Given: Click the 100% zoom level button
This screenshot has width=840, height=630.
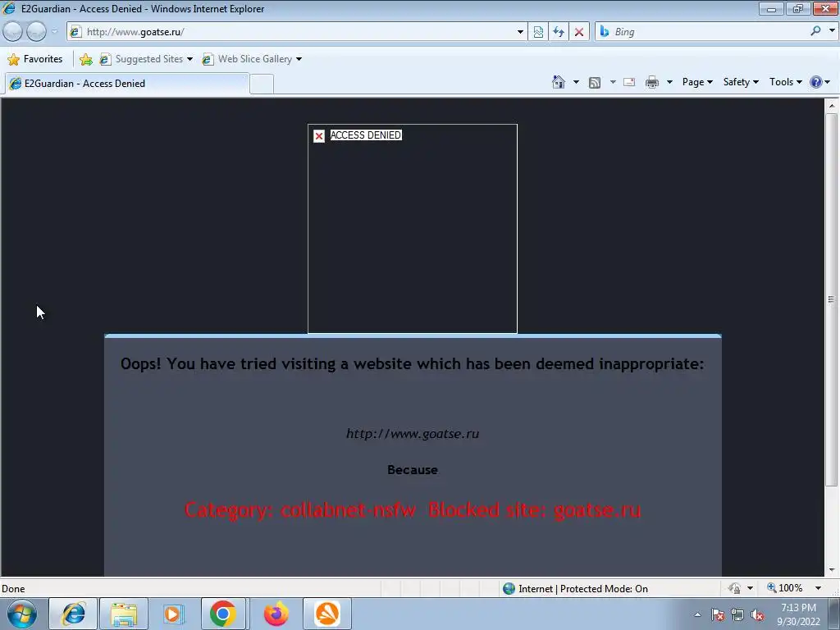Looking at the screenshot, I should tap(785, 588).
